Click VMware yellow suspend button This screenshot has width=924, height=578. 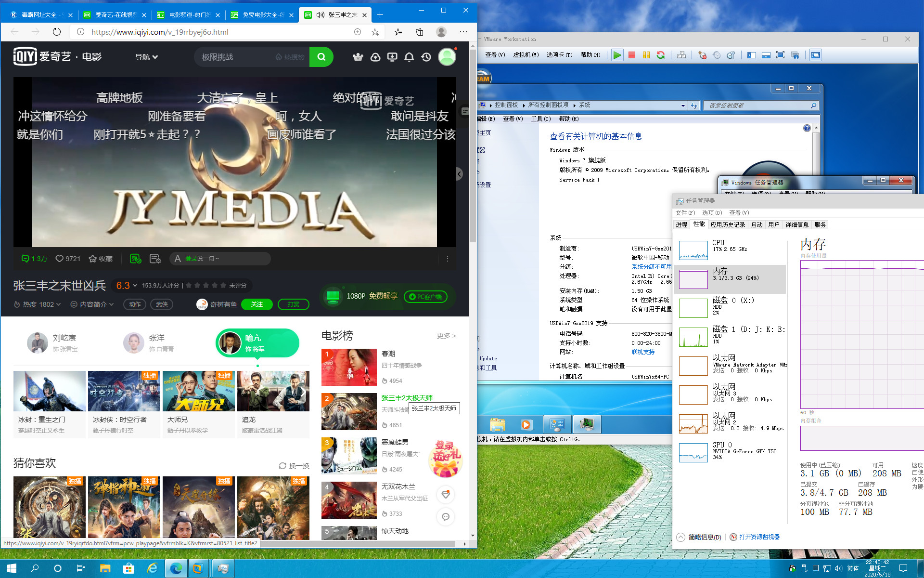[646, 55]
